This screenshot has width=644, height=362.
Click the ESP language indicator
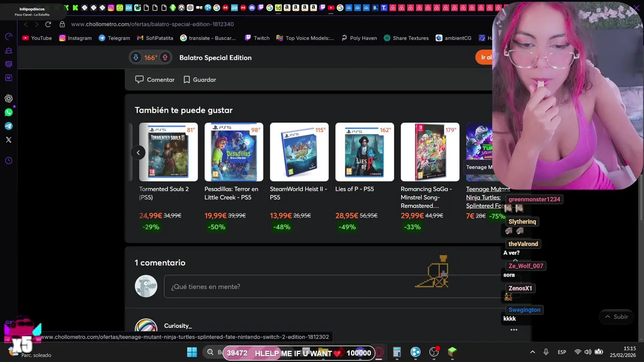562,352
